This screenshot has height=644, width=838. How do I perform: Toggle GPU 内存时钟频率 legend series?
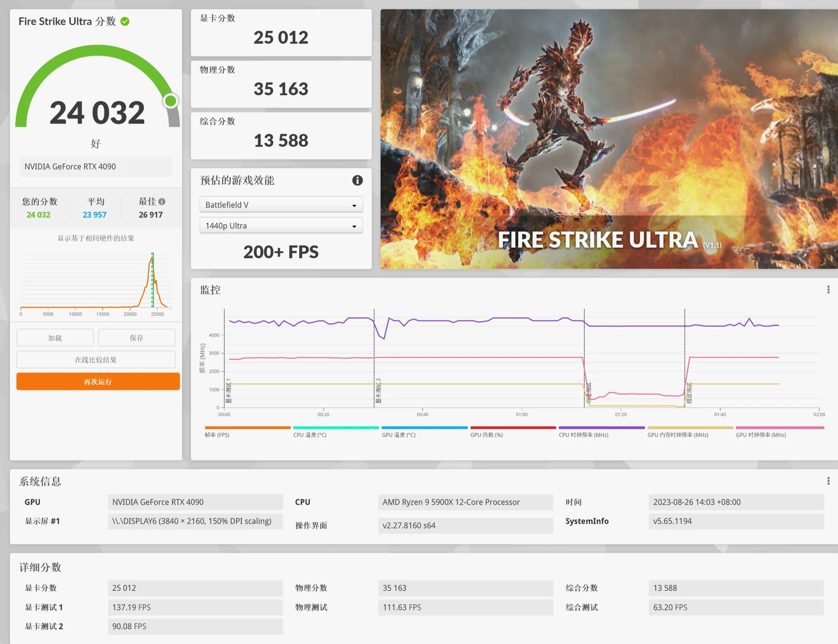pos(690,432)
